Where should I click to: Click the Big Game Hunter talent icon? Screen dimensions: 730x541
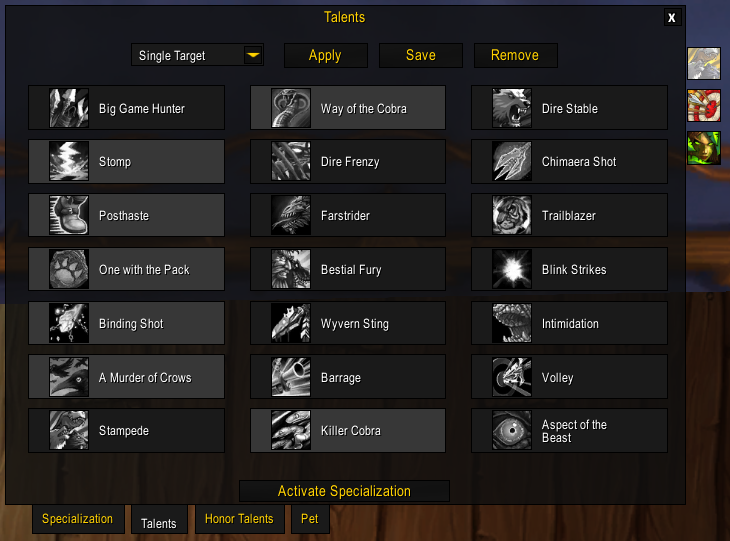(69, 108)
